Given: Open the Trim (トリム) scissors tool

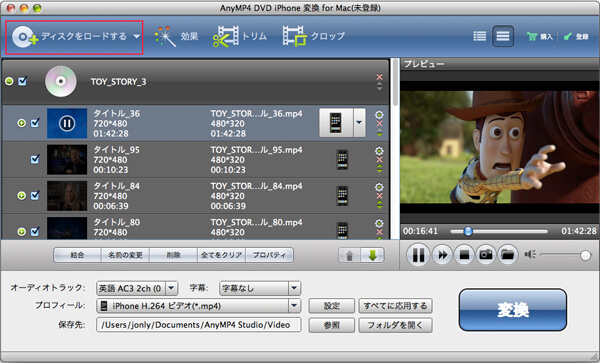Looking at the screenshot, I should point(240,36).
